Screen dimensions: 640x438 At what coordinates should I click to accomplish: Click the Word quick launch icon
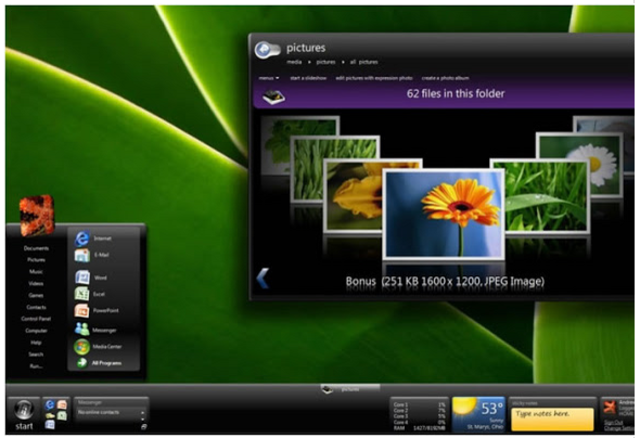pyautogui.click(x=50, y=425)
